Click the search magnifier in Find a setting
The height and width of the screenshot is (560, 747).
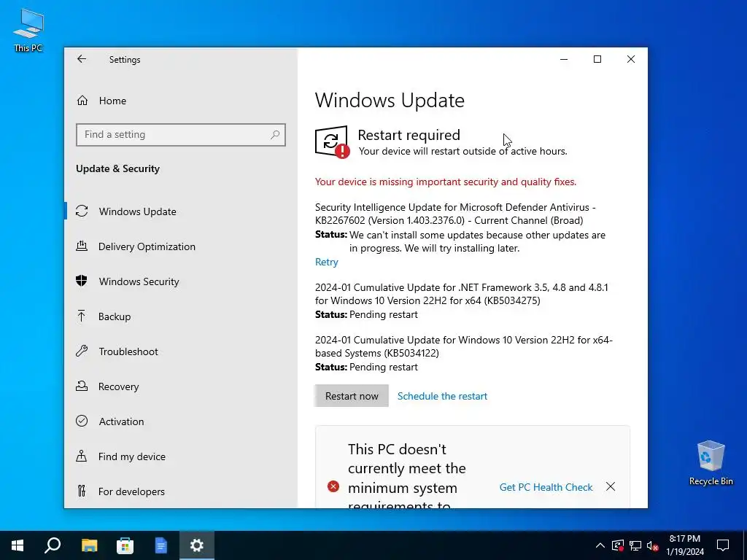click(x=275, y=135)
